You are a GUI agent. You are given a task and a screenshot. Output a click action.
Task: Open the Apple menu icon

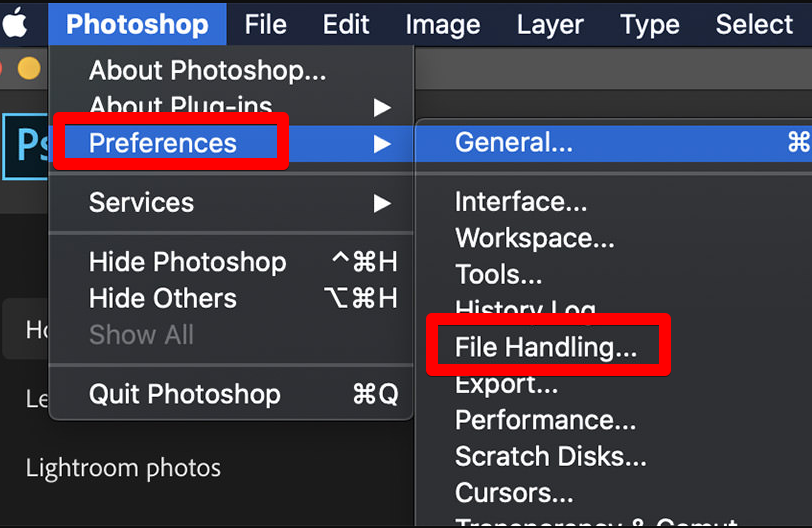[x=16, y=22]
